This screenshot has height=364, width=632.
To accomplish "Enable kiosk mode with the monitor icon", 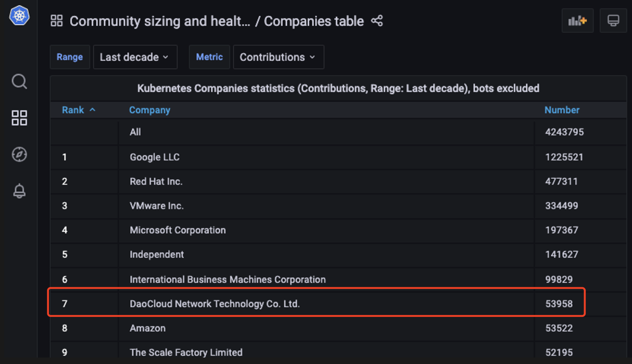I will click(613, 20).
